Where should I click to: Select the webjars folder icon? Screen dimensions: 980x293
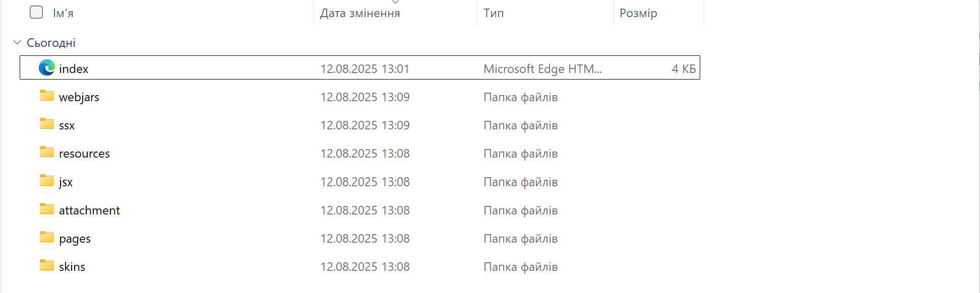pos(47,96)
